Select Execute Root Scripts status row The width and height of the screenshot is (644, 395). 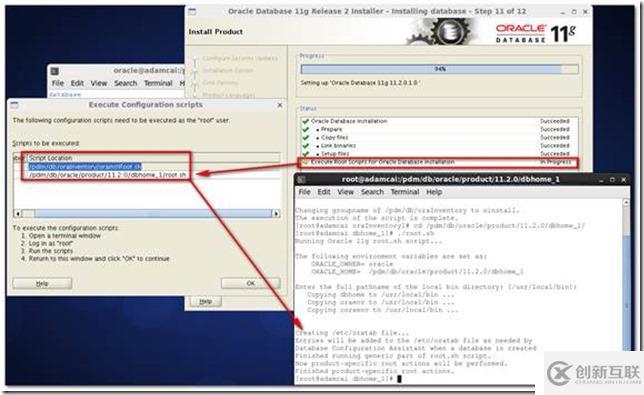[439, 162]
